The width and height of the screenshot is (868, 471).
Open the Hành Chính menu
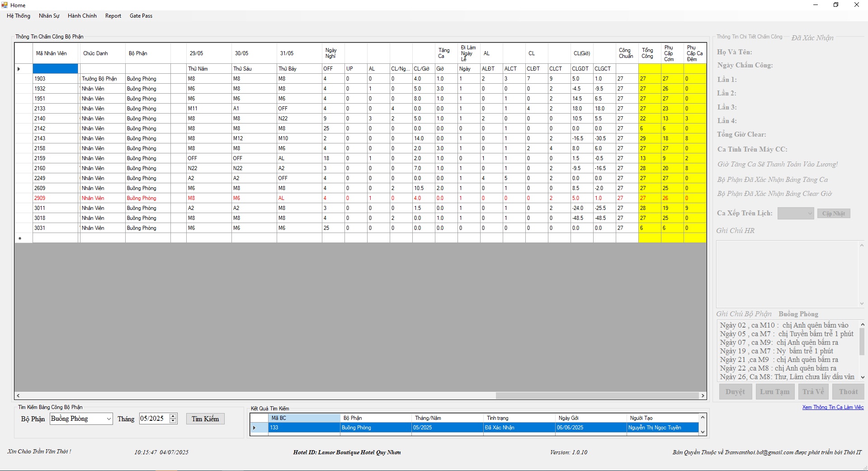coord(82,16)
